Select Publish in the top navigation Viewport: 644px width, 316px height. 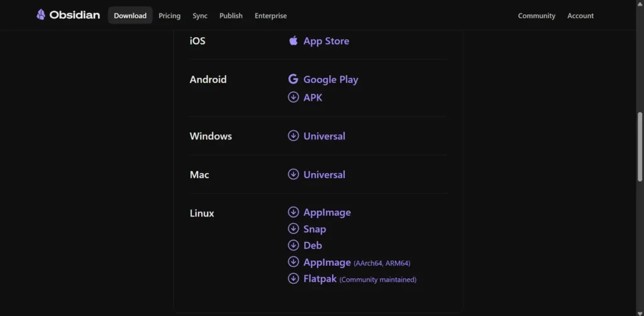(231, 16)
